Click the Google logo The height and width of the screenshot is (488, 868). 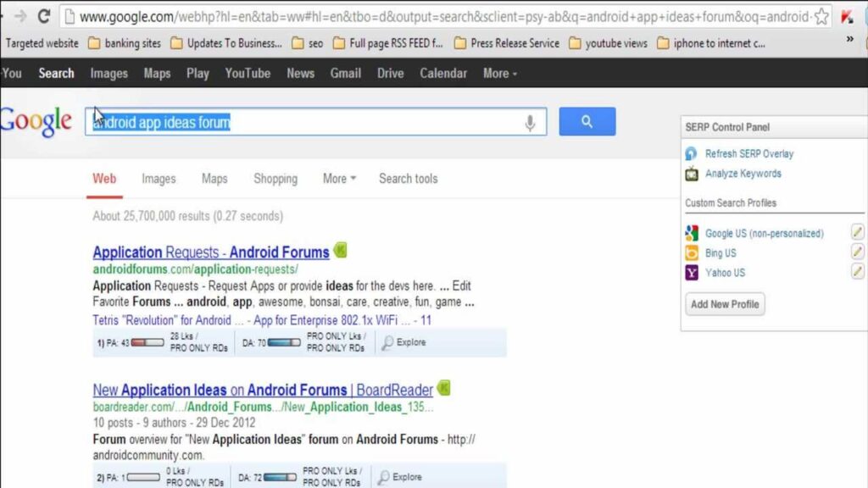[x=36, y=121]
